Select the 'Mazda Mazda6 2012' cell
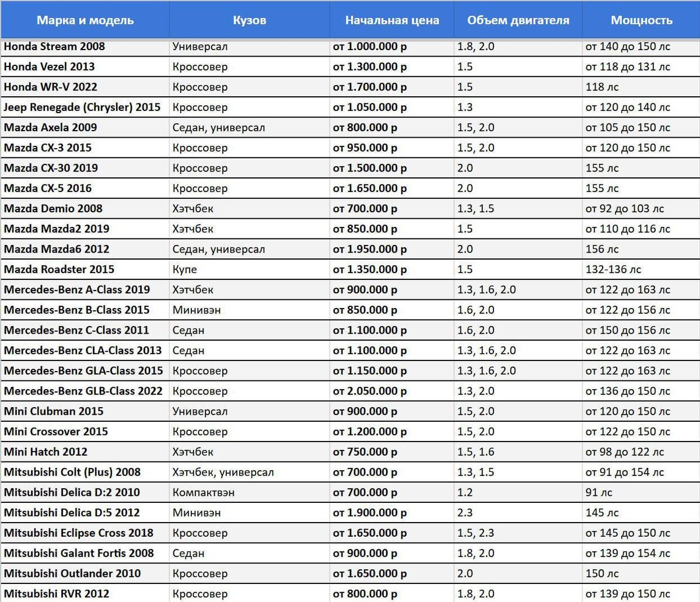This screenshot has height=602, width=700. pos(85,249)
